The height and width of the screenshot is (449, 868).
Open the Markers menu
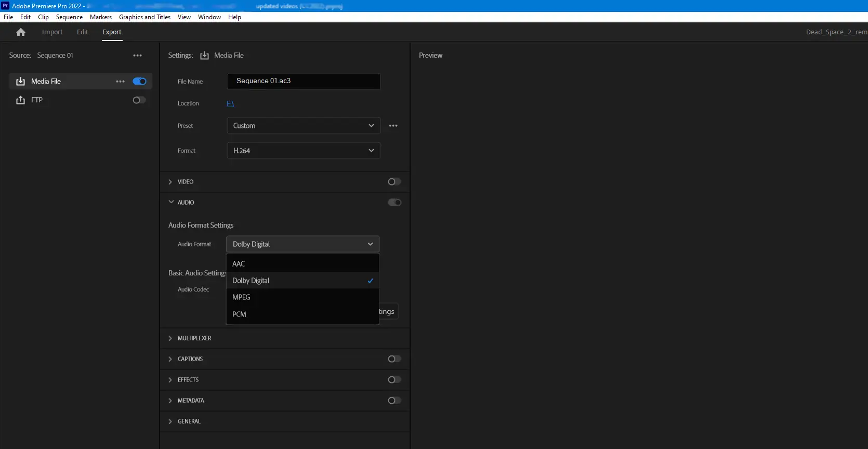click(x=101, y=17)
